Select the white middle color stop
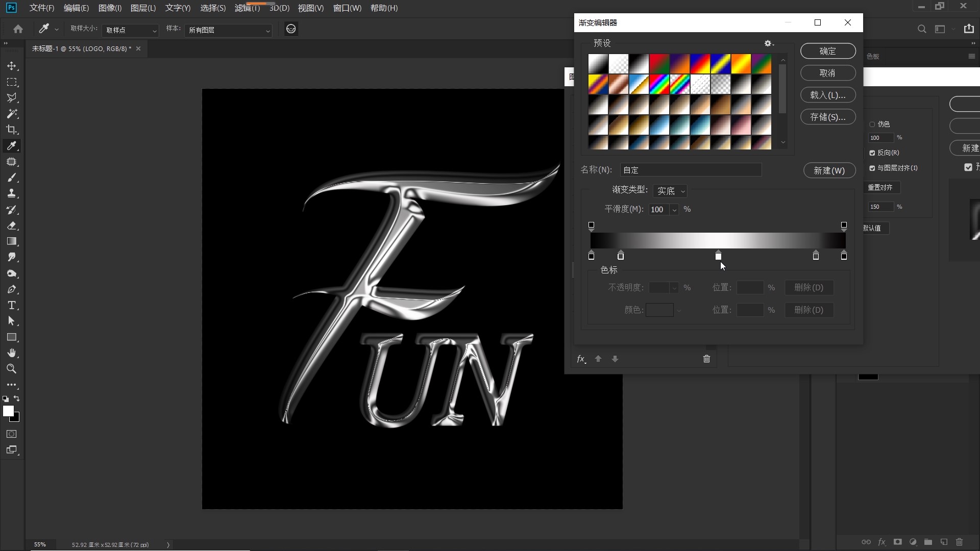This screenshot has width=980, height=551. click(718, 256)
